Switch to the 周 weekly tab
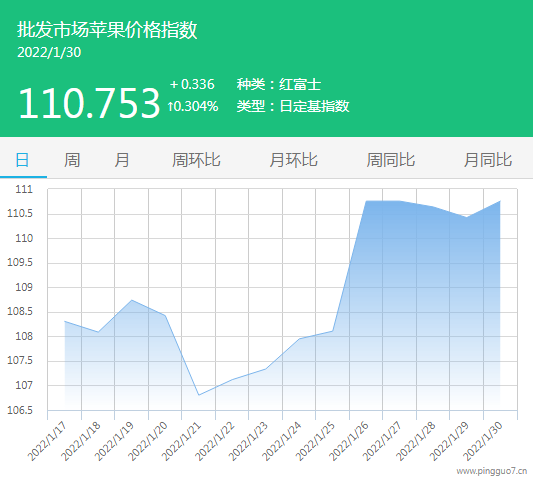Image resolution: width=533 pixels, height=482 pixels. pos(72,160)
